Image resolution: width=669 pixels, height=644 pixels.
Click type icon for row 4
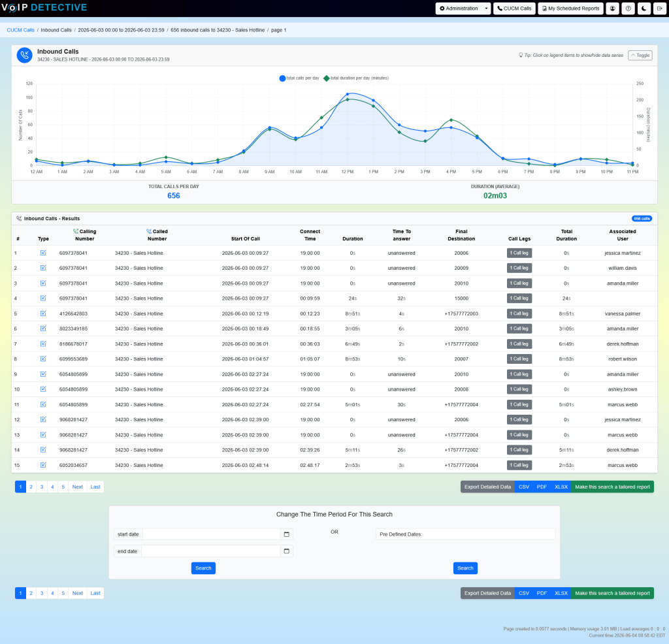43,298
